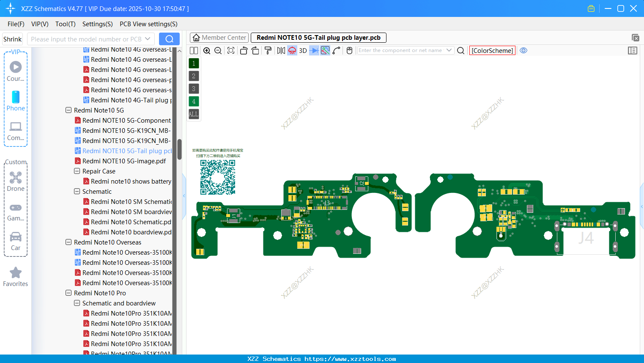
Task: Open the Member Center home tab
Action: click(x=219, y=38)
